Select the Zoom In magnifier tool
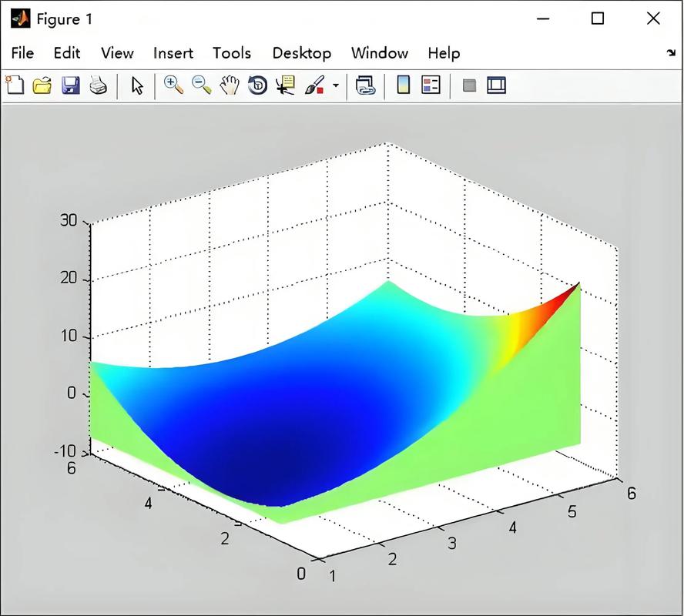684x616 pixels. click(x=173, y=85)
